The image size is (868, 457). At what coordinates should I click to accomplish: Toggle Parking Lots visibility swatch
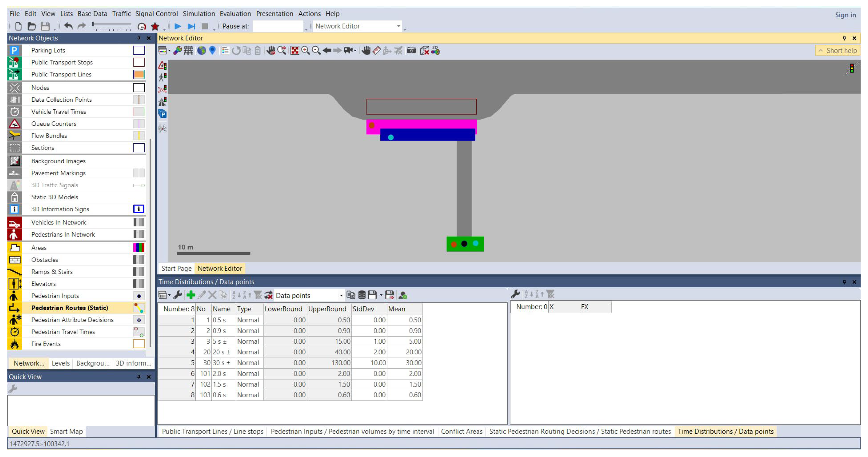[139, 50]
